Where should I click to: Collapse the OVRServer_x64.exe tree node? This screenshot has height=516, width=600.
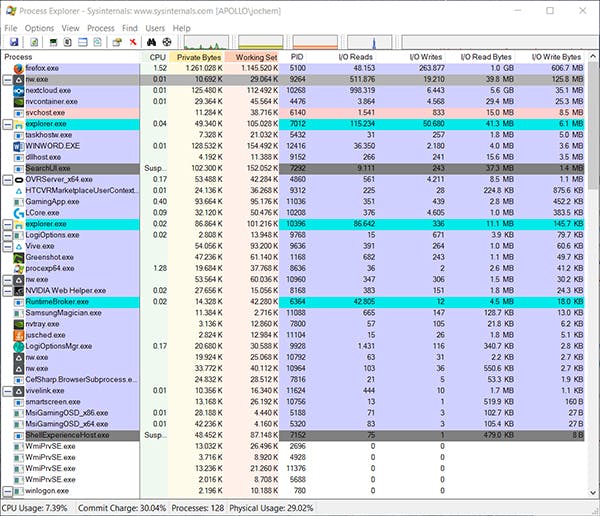coord(7,180)
